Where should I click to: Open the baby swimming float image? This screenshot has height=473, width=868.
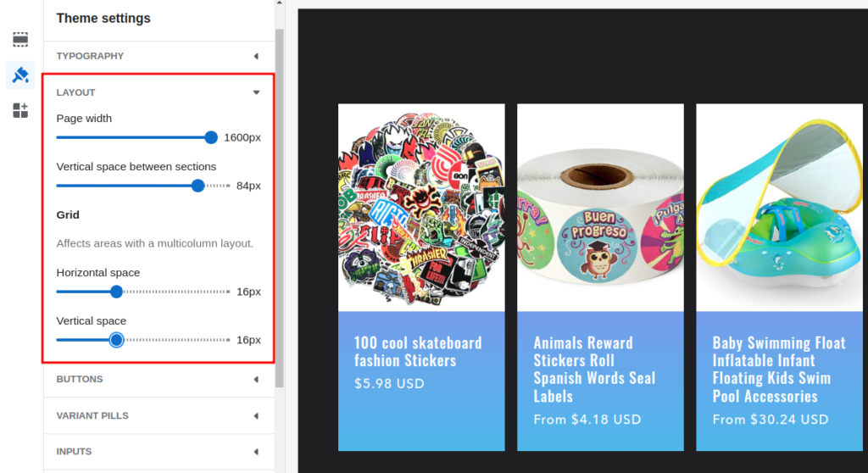(779, 208)
